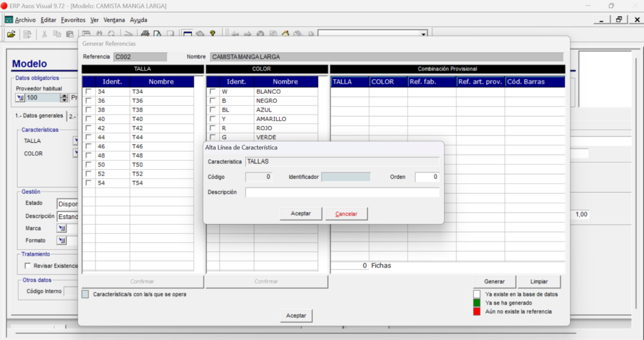This screenshot has height=340, width=644.
Task: Enable the Revisar Existencia checkbox
Action: point(28,266)
